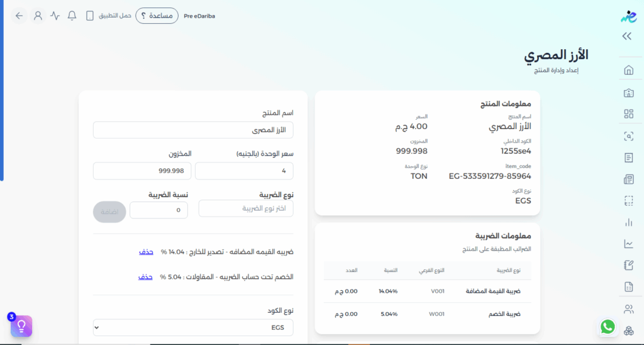Open the newspaper icon in sidebar

(629, 179)
